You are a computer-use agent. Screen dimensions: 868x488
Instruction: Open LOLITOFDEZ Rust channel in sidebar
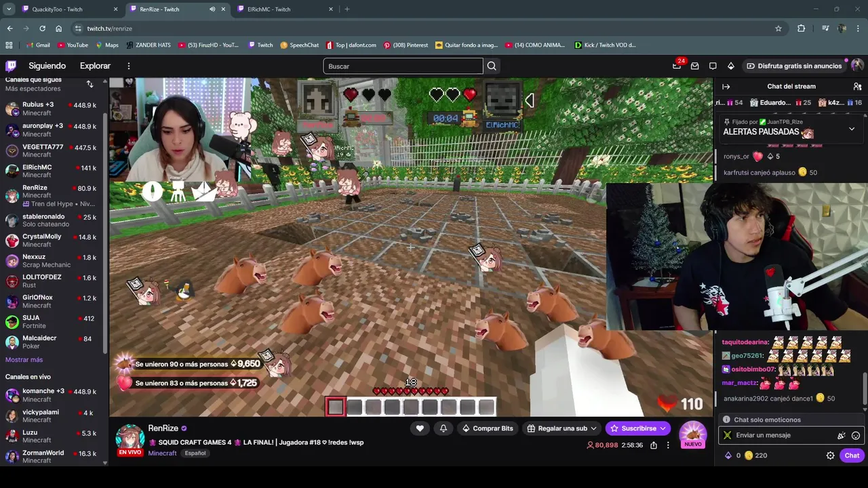(x=54, y=281)
